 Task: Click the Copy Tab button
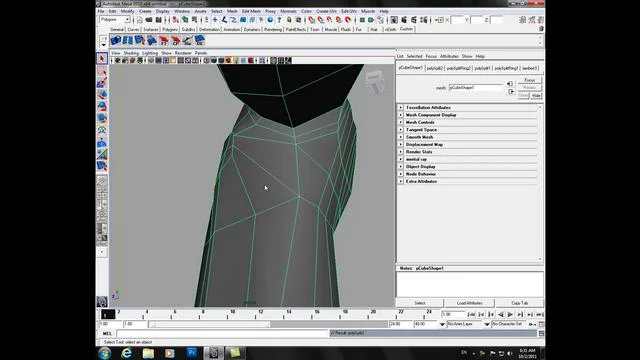click(520, 303)
